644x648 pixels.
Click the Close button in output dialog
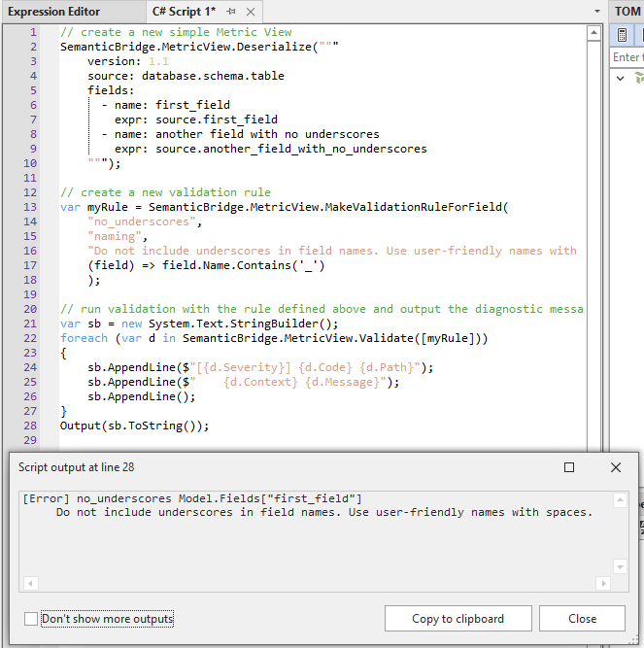[582, 619]
